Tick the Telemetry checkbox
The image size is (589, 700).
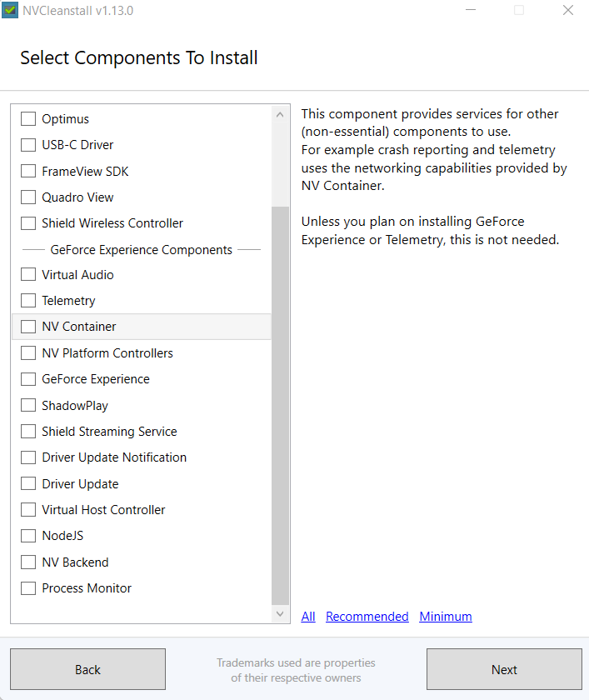click(28, 301)
